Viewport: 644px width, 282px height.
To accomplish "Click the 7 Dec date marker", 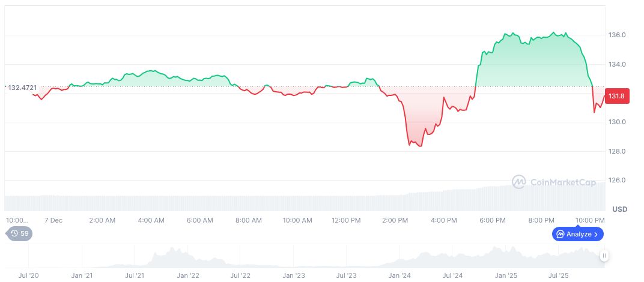I will pos(53,220).
